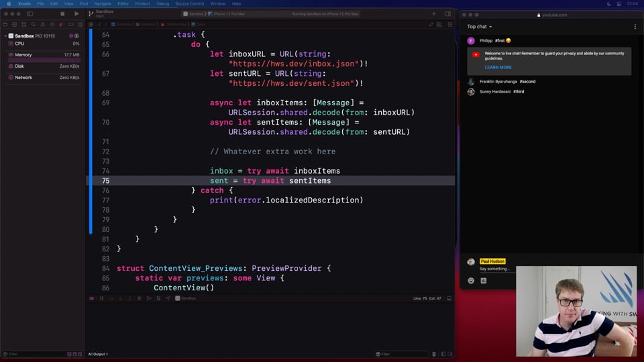This screenshot has height=362, width=644.
Task: Open the Product menu
Action: [x=142, y=4]
